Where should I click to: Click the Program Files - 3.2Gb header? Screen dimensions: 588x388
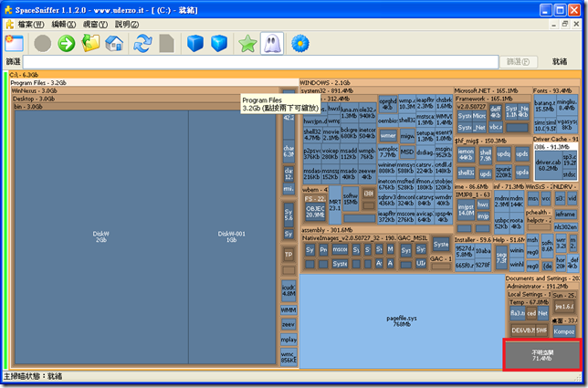(x=153, y=82)
